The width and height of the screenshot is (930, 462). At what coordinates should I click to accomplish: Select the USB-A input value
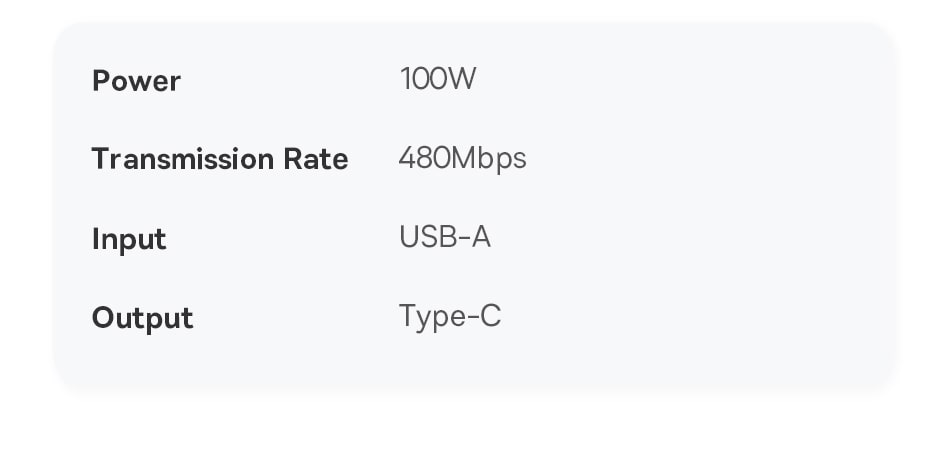coord(445,238)
